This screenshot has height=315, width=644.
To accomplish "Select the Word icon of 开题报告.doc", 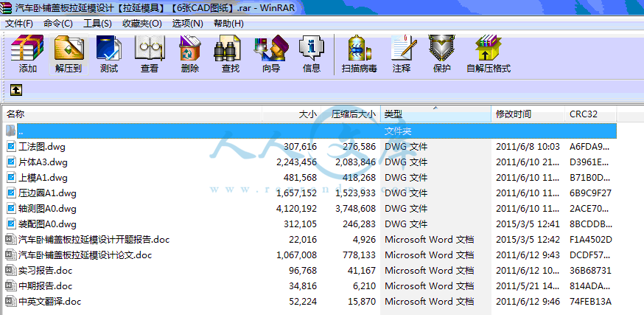I will (x=10, y=239).
